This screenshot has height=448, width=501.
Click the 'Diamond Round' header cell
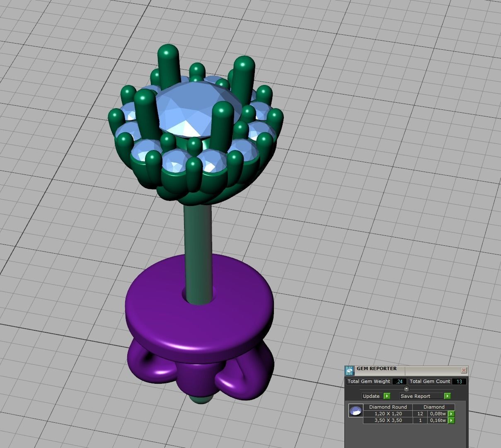click(388, 407)
